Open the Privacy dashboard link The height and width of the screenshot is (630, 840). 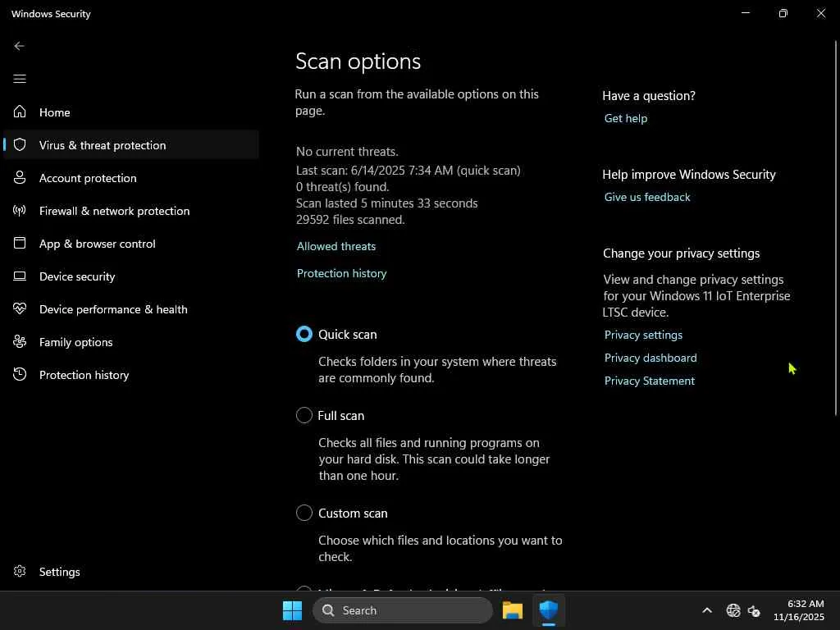651,358
